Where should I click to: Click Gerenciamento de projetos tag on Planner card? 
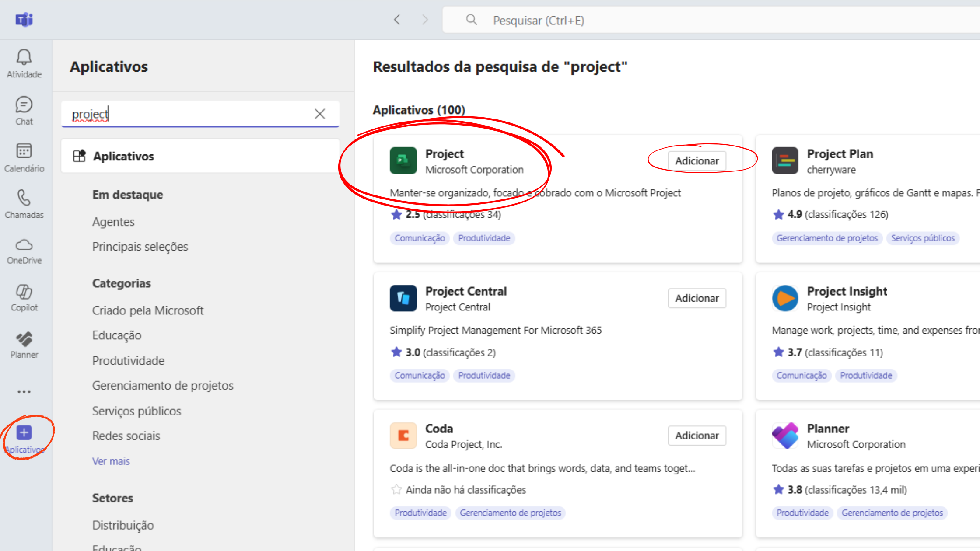[x=892, y=513]
